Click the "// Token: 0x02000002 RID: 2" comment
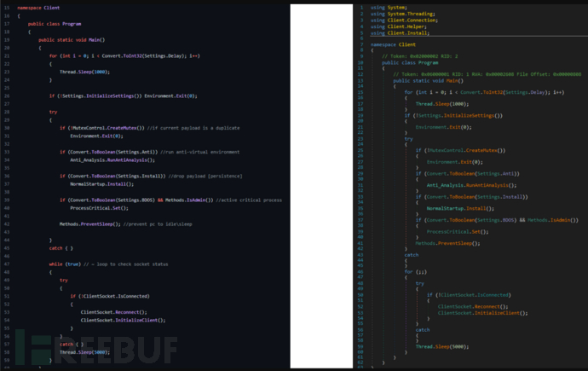 pyautogui.click(x=419, y=56)
